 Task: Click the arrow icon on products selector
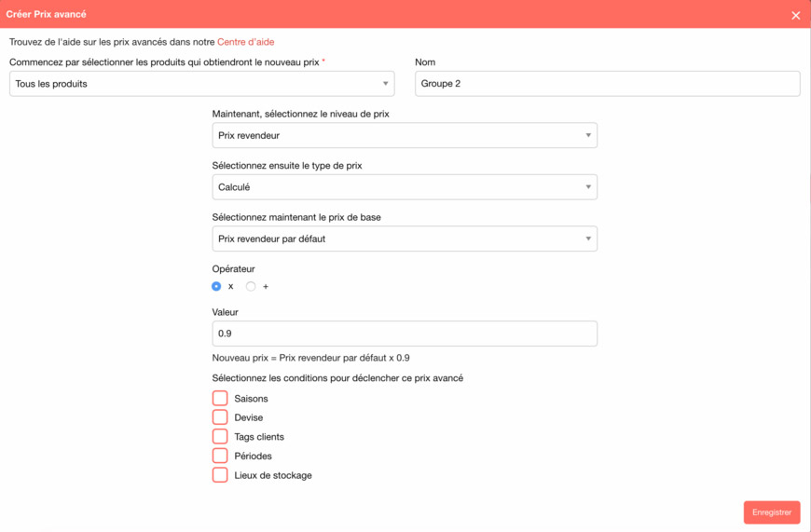tap(385, 84)
